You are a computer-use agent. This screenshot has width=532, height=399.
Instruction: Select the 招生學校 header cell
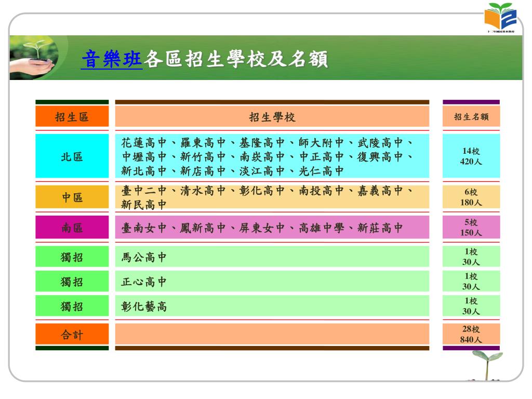(272, 117)
